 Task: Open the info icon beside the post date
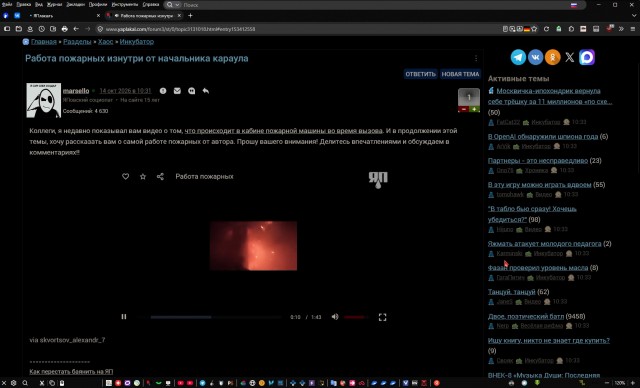pos(163,91)
